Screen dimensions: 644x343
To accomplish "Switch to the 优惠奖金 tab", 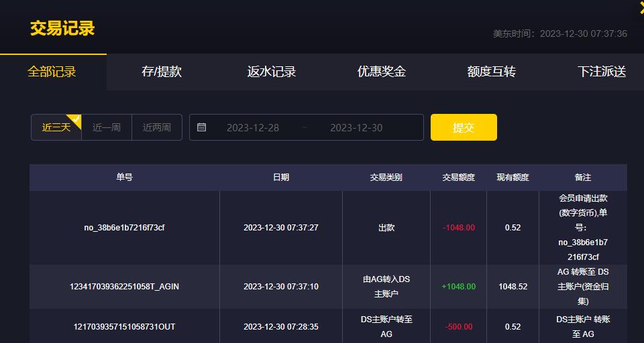I will [382, 72].
